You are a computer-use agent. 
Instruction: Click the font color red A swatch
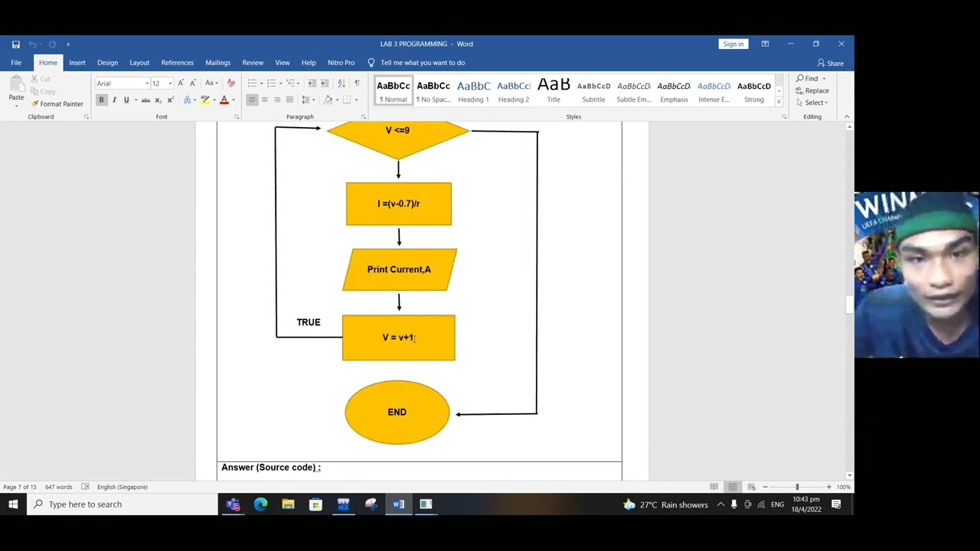[224, 100]
